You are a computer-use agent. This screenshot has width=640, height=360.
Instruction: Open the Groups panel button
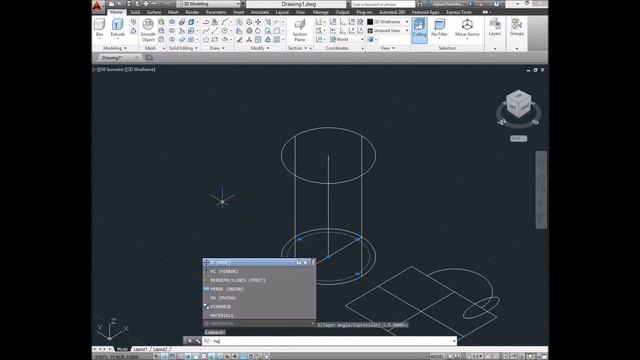click(x=517, y=27)
